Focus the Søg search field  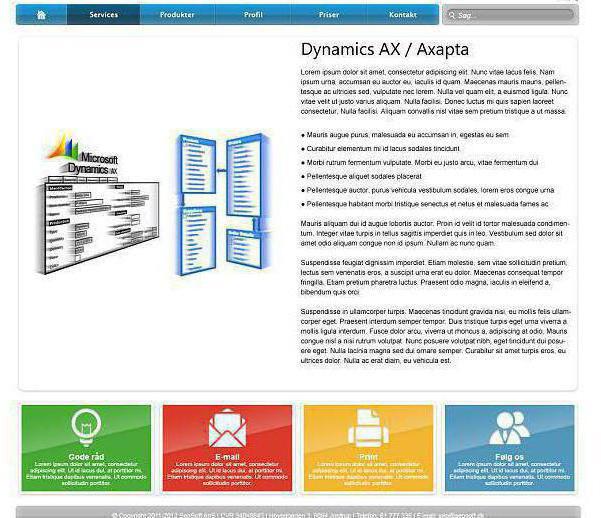[x=511, y=15]
